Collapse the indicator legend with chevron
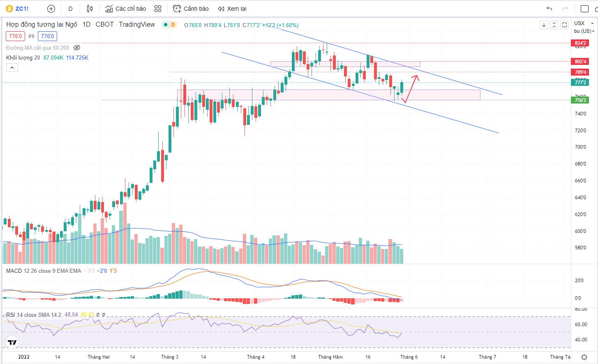 coord(12,67)
